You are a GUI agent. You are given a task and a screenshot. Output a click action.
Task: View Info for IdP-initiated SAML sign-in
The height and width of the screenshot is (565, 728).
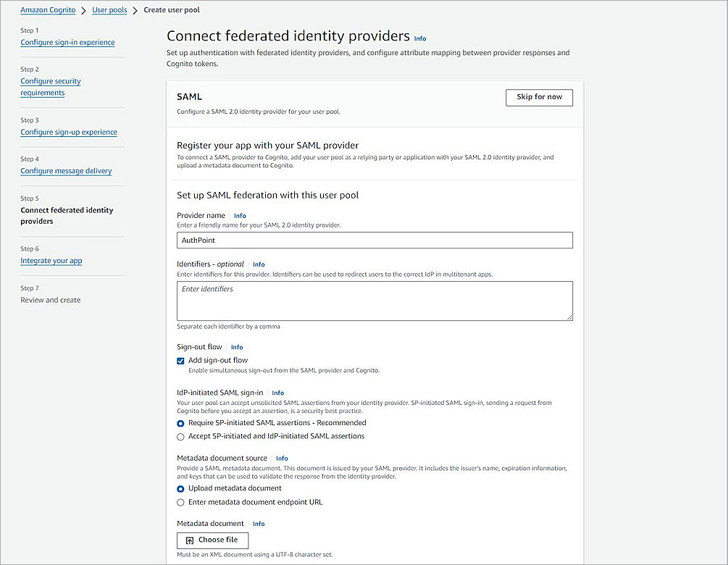pos(277,393)
